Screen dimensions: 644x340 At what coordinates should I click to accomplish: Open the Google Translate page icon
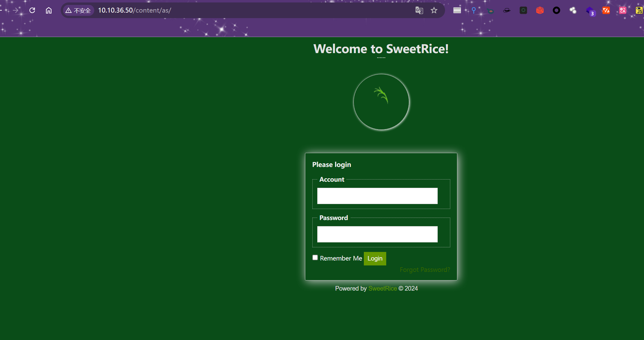pyautogui.click(x=419, y=10)
